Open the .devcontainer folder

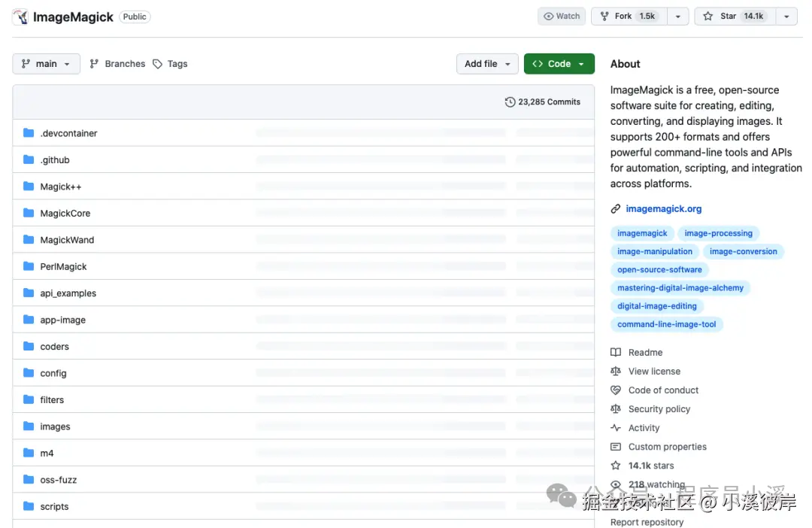[69, 133]
